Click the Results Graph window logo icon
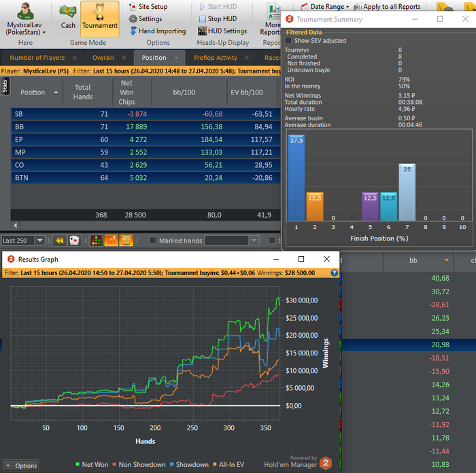This screenshot has width=476, height=473. (11, 259)
